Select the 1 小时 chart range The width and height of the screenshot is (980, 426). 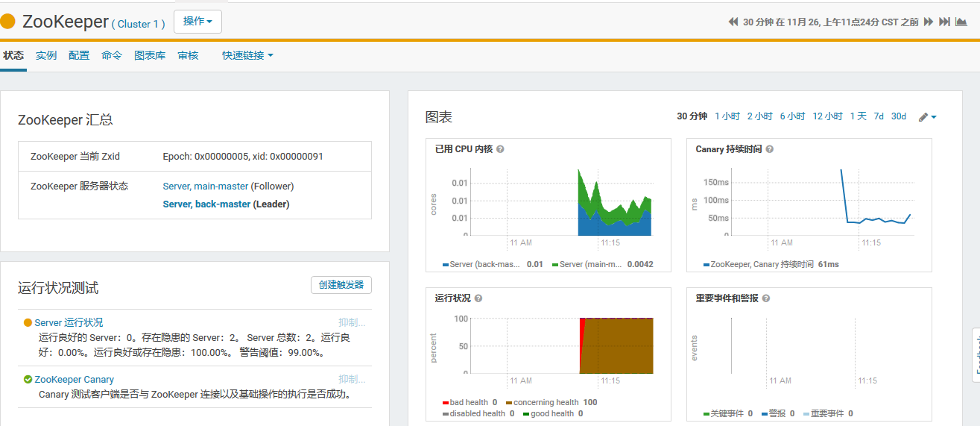pos(727,116)
